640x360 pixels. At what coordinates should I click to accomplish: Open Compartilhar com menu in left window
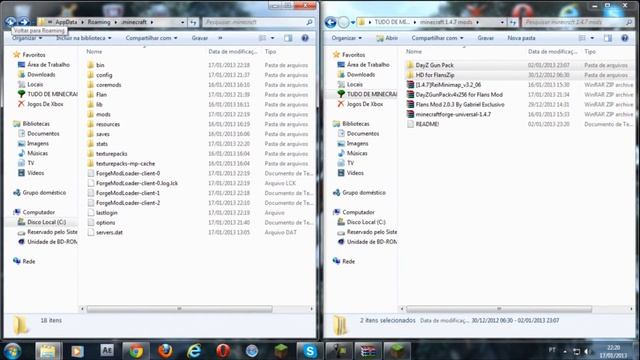[x=151, y=38]
